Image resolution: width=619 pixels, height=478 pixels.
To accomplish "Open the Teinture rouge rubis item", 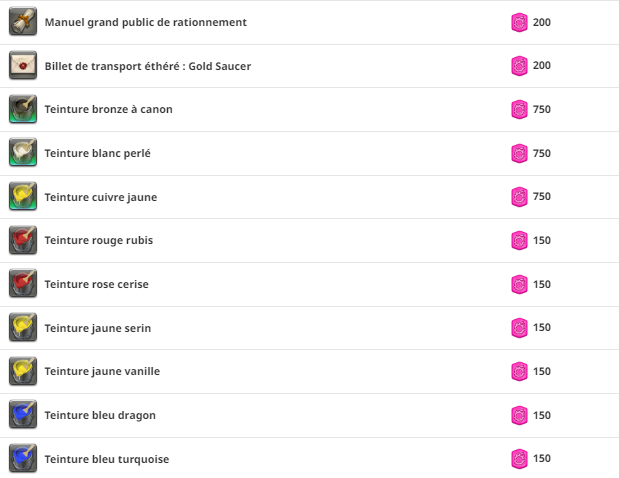I will [99, 240].
